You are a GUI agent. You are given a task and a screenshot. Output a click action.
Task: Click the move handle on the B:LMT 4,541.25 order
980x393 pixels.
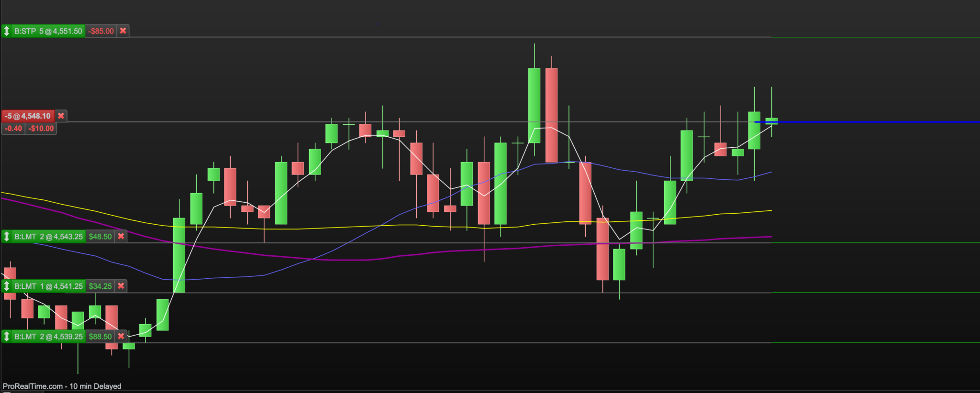(x=7, y=286)
